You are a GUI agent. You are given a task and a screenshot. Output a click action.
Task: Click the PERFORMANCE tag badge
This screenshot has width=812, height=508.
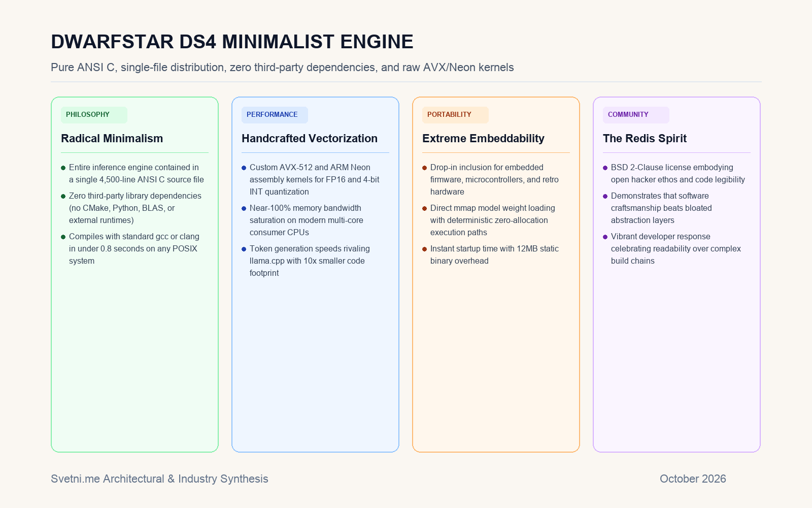click(x=275, y=115)
